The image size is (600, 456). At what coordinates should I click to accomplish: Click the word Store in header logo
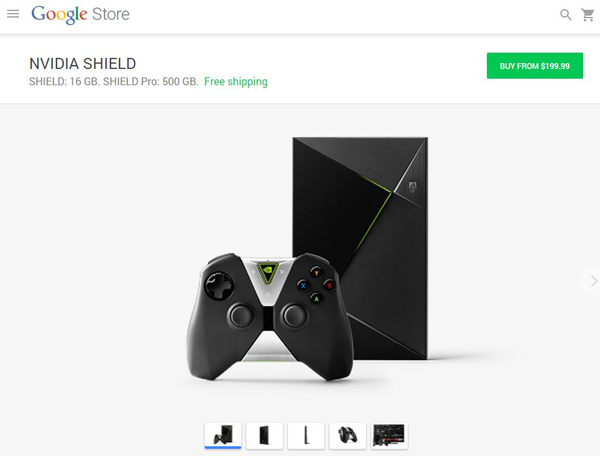[111, 15]
